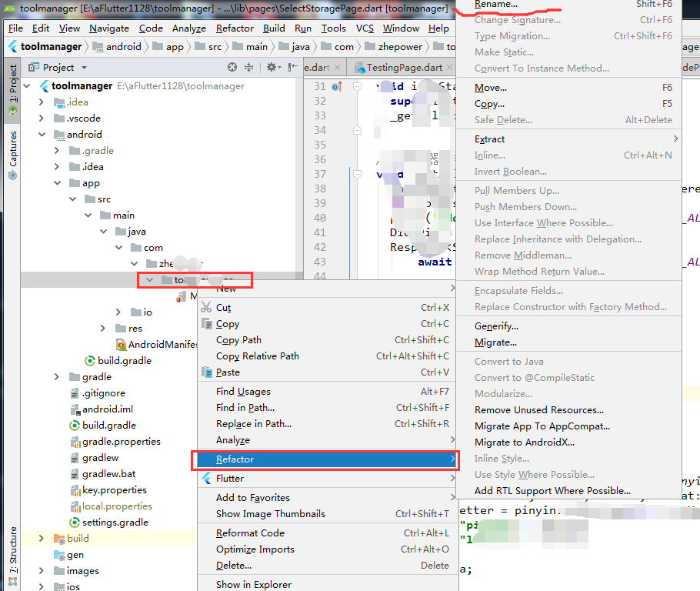Select Delete... from context menu
Screen dimensions: 700x591
(x=327, y=565)
